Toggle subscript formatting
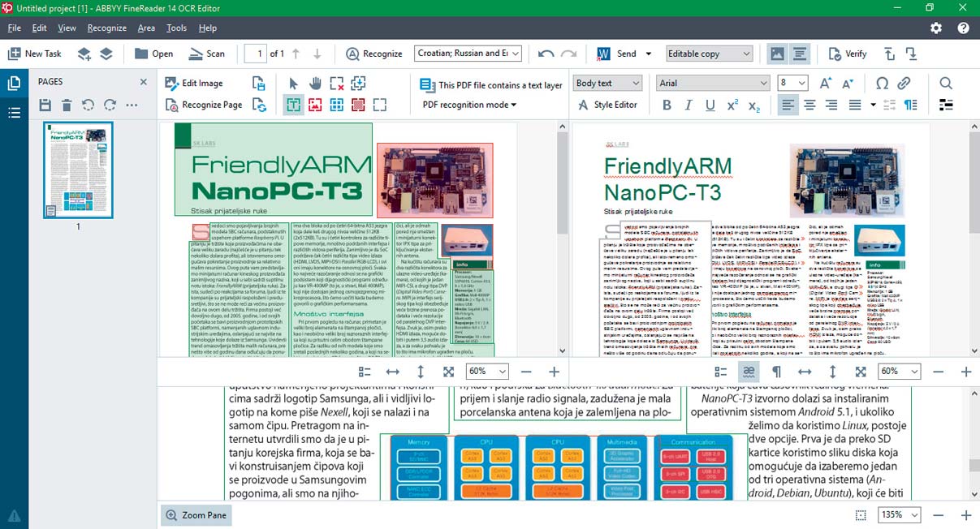The height and width of the screenshot is (529, 980). [754, 105]
